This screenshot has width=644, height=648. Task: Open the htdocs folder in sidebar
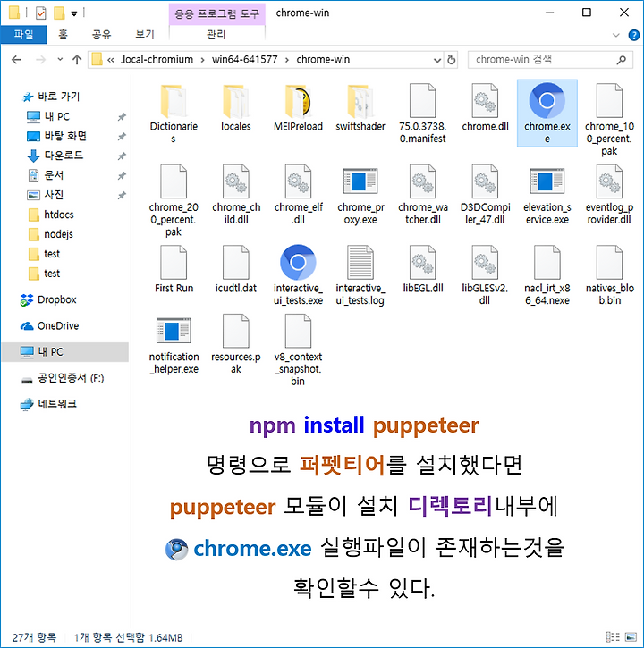(59, 215)
